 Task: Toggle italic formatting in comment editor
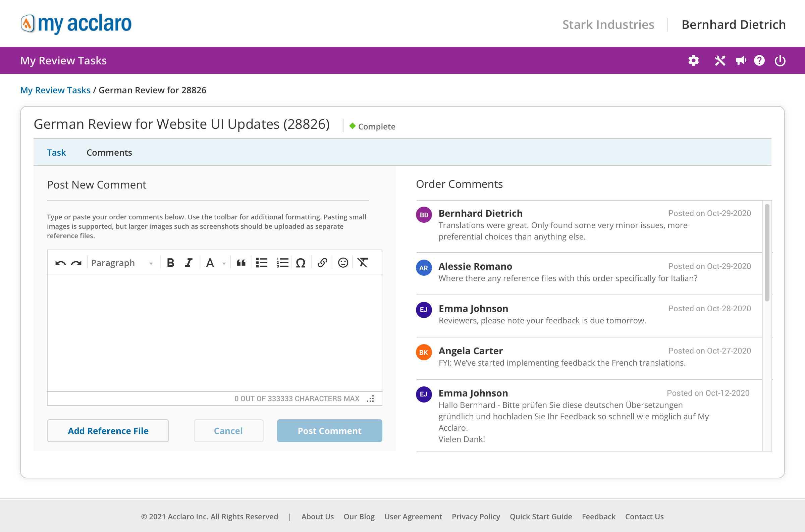pyautogui.click(x=189, y=263)
